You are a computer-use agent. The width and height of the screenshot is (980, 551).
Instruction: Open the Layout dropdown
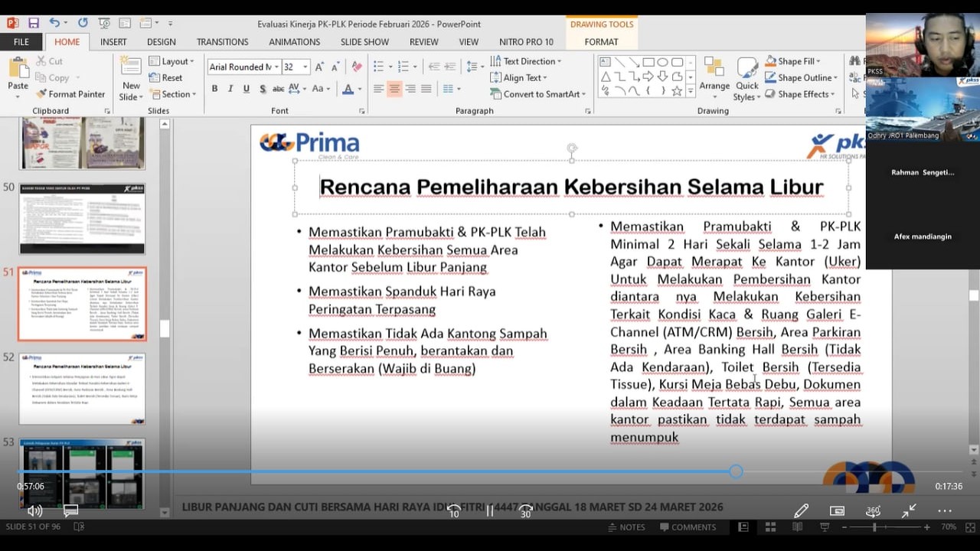click(x=171, y=61)
